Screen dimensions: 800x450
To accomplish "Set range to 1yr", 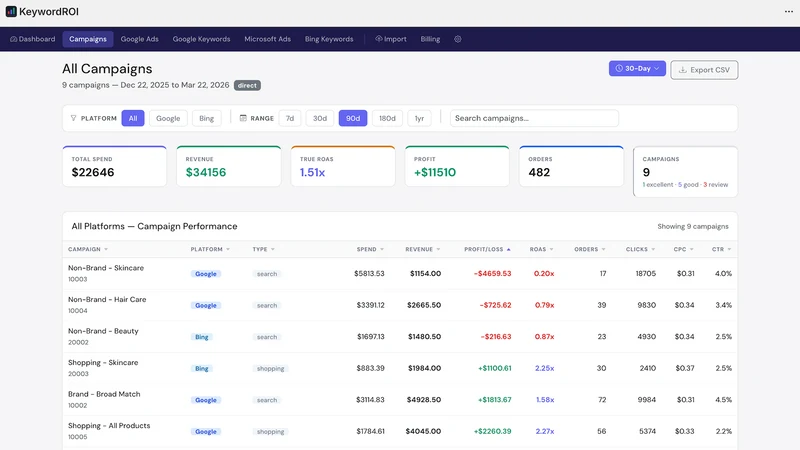I will tap(419, 118).
